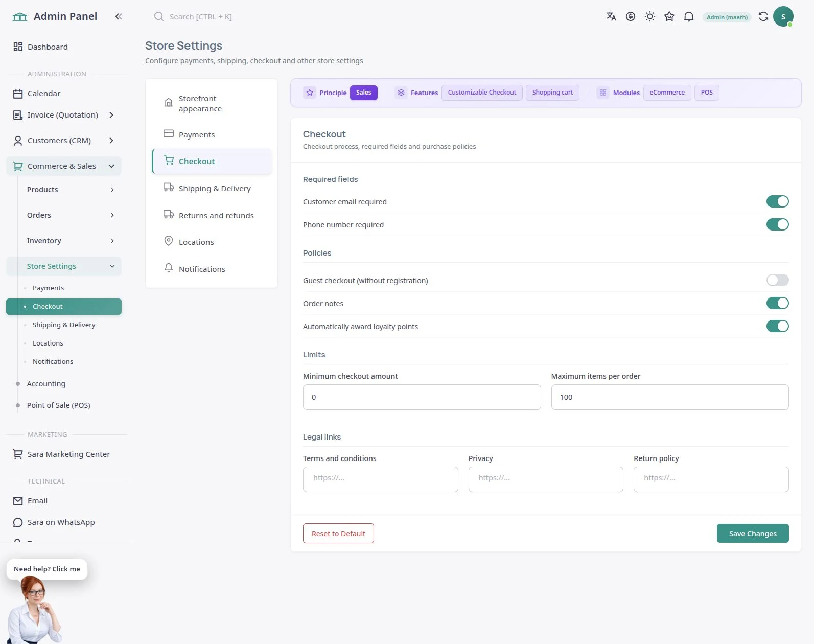Expand Invoice (Quotation) chevron

click(111, 115)
